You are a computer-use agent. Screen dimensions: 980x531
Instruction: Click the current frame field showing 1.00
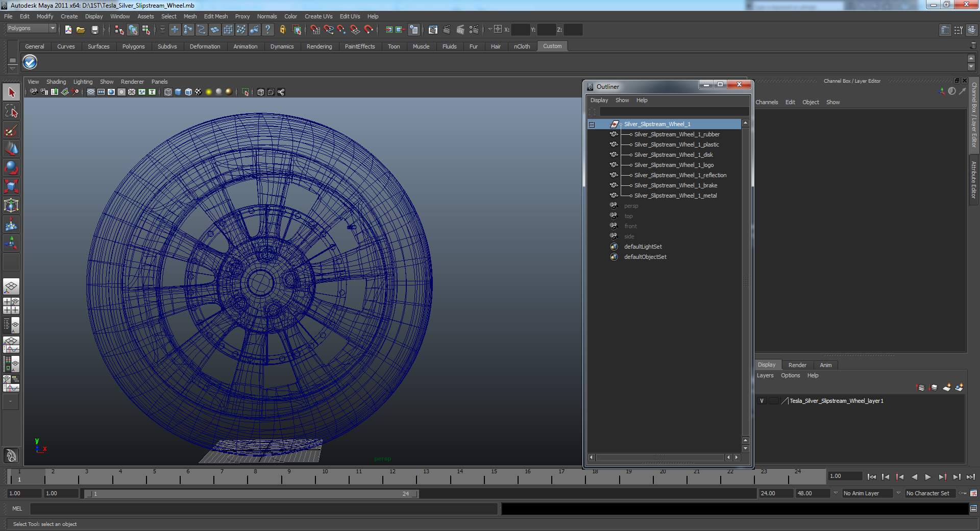(845, 476)
